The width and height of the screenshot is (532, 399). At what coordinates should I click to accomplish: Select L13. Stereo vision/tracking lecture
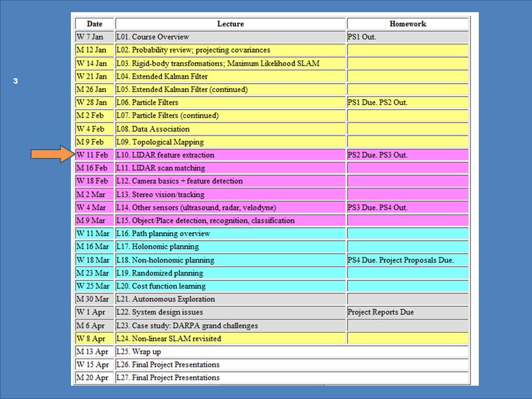pyautogui.click(x=231, y=195)
